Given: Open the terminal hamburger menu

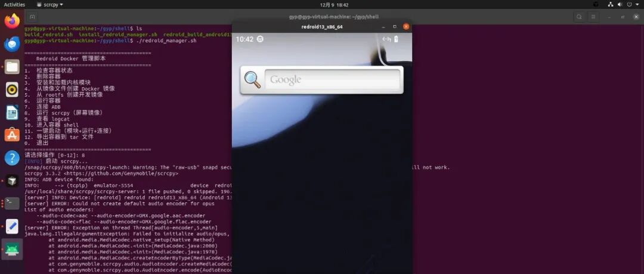Looking at the screenshot, I should (x=593, y=17).
